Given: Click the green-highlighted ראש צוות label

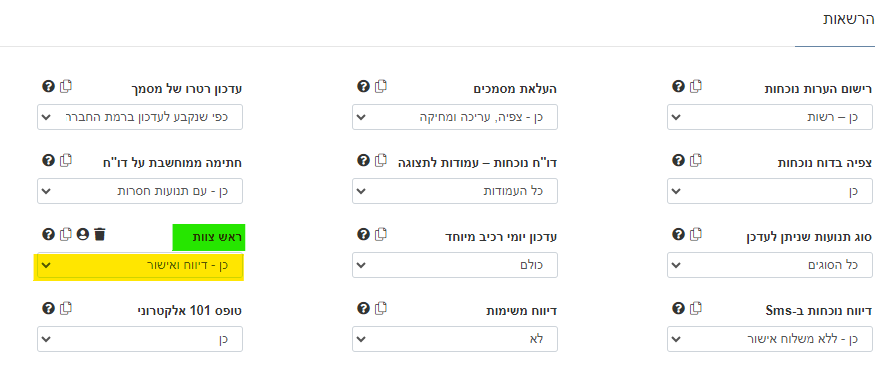Looking at the screenshot, I should point(208,237).
